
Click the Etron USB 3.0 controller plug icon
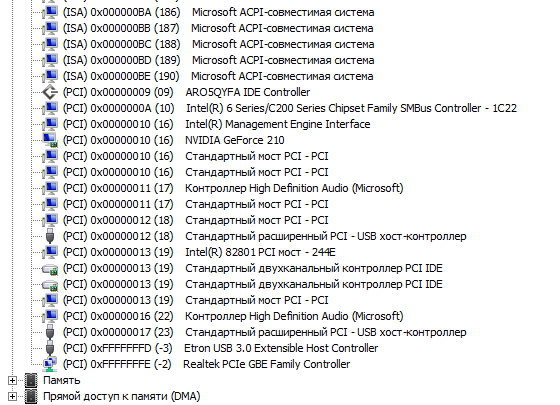click(x=50, y=348)
